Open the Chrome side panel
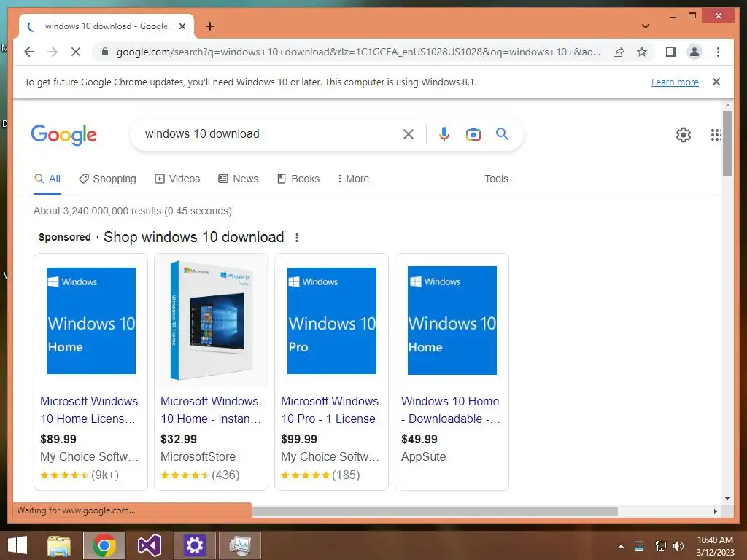Image resolution: width=747 pixels, height=560 pixels. pos(671,52)
